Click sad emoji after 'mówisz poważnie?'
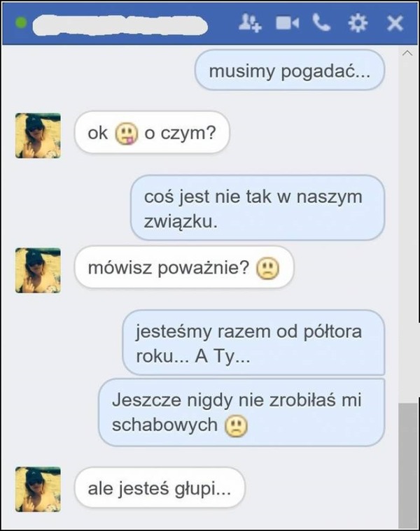420x531 pixels. (267, 269)
